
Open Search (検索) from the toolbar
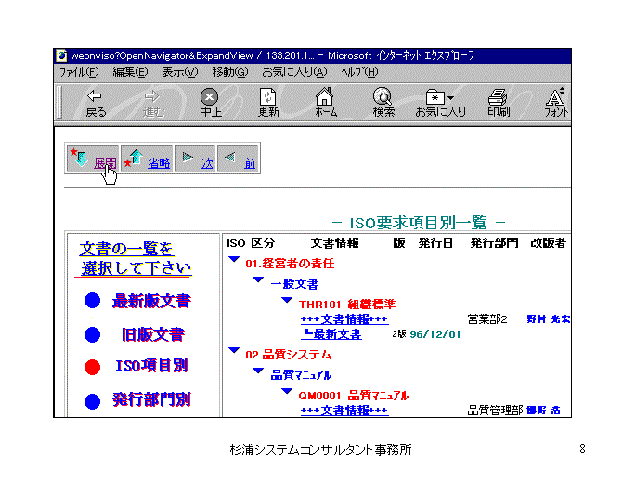383,98
